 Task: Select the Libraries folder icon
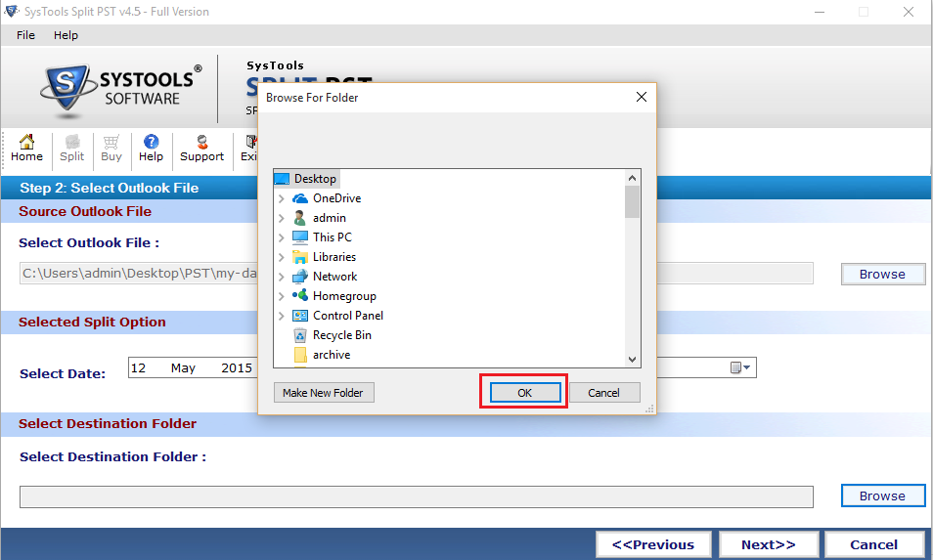point(300,257)
